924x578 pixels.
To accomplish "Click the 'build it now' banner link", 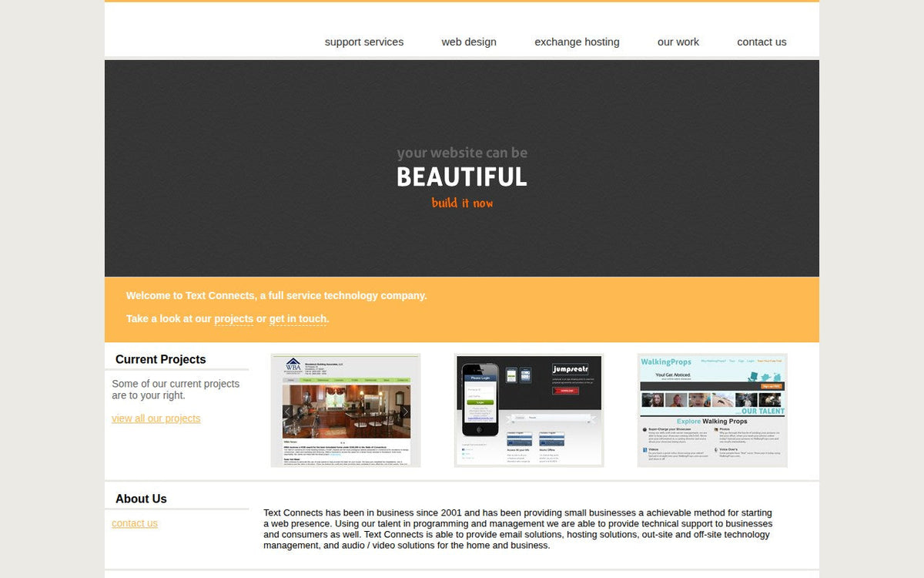I will pos(462,203).
